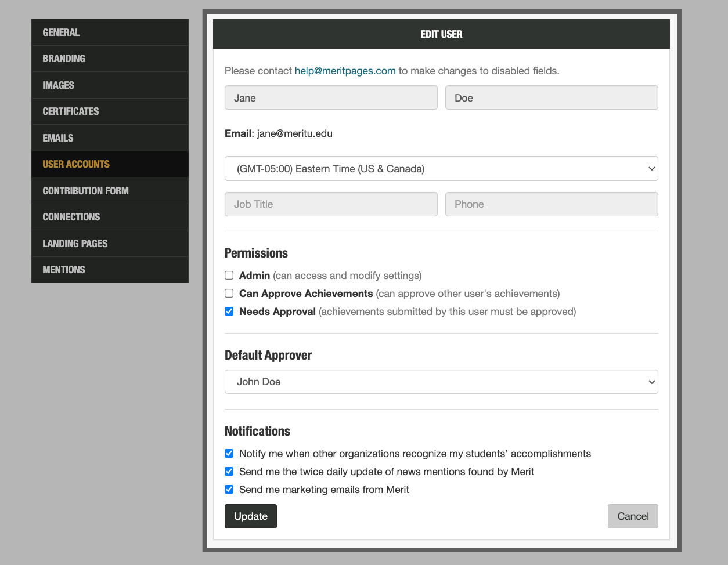Viewport: 728px width, 565px height.
Task: Click the help@meritpages.com email link
Action: point(345,71)
